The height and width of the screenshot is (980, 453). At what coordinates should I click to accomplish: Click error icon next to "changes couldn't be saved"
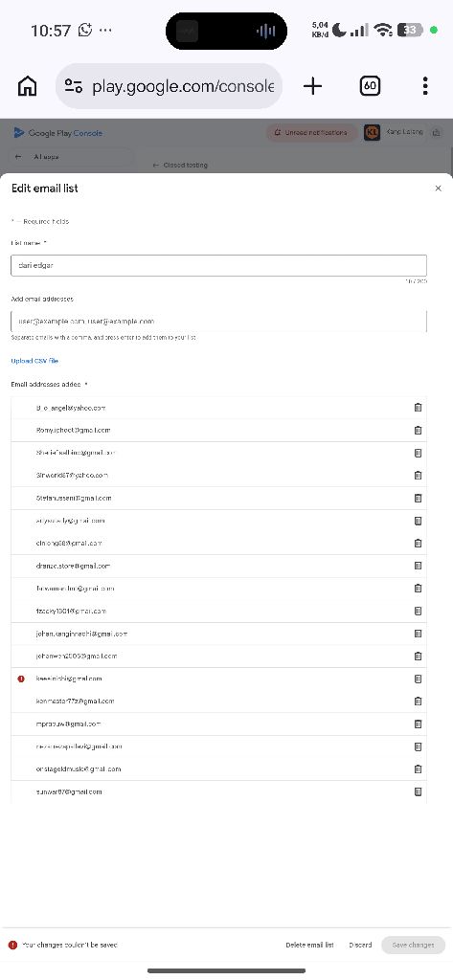[x=12, y=945]
